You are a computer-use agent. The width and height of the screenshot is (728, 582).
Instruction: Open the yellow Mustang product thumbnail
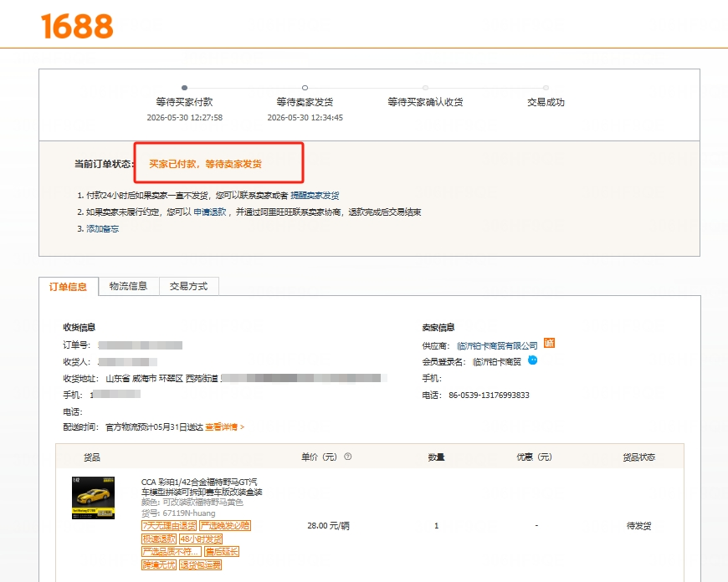(94, 498)
